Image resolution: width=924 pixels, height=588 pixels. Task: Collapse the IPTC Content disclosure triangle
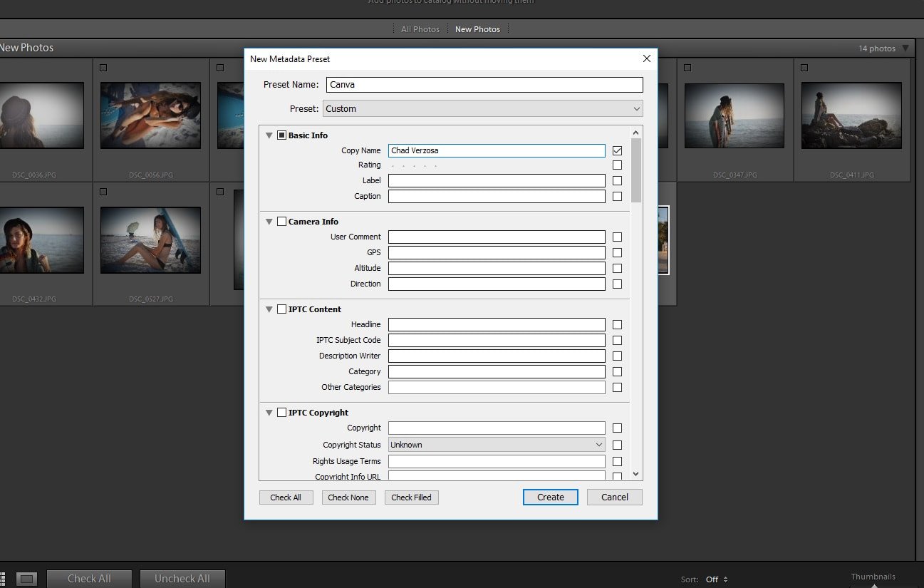click(269, 309)
